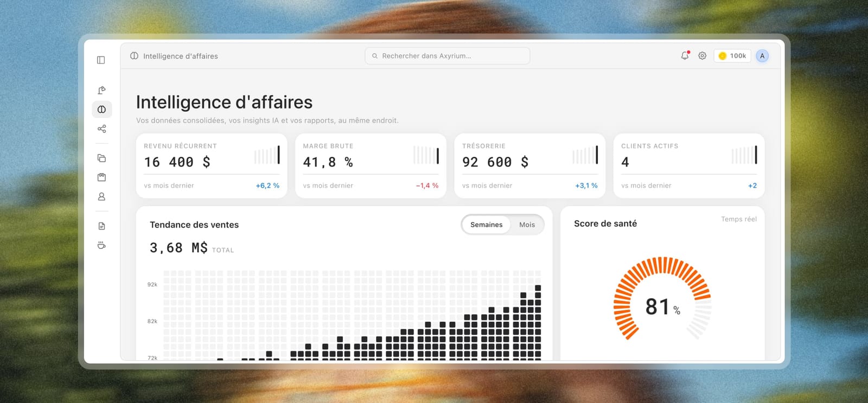Collapse the sidebar with the panel icon

tap(101, 60)
